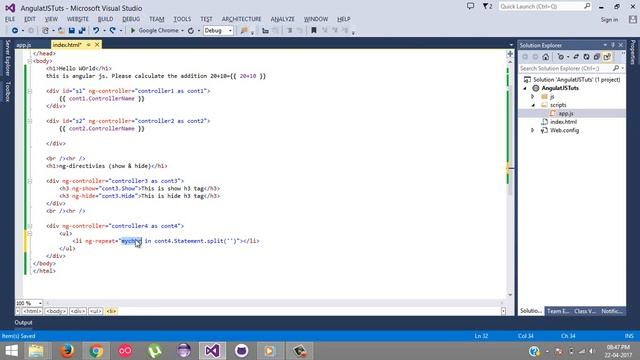Open the BUILD menu
The width and height of the screenshot is (640, 360).
click(105, 19)
